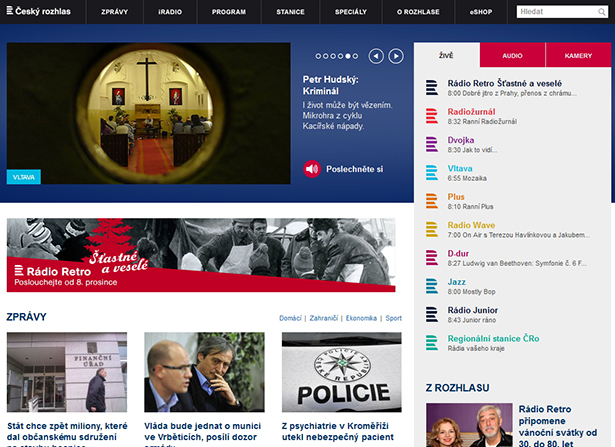615x447 pixels.
Task: Open the Plus station link
Action: coord(456,196)
